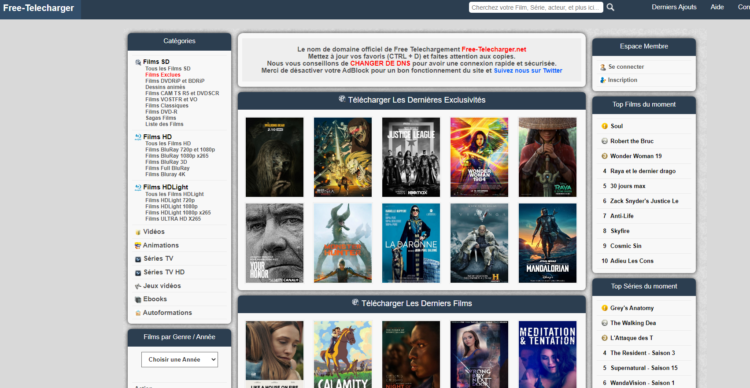This screenshot has width=750, height=388.
Task: Click the Séries TV HD icon
Action: pyautogui.click(x=138, y=273)
